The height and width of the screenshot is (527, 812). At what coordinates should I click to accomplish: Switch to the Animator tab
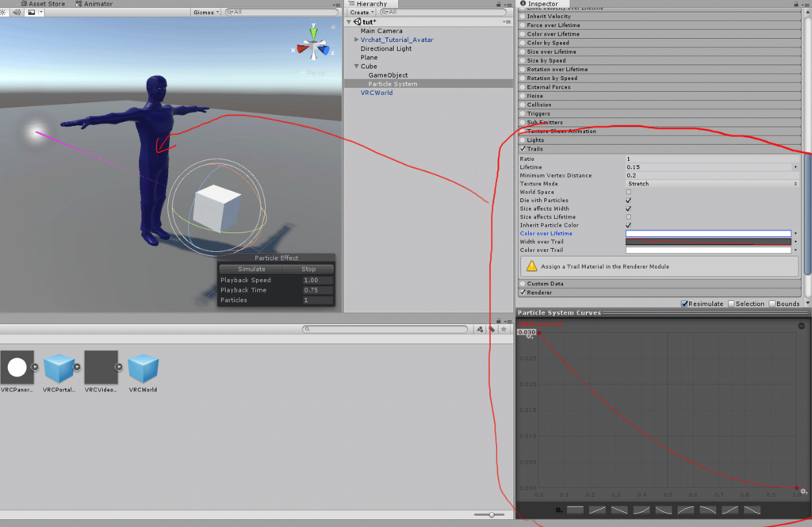point(94,4)
